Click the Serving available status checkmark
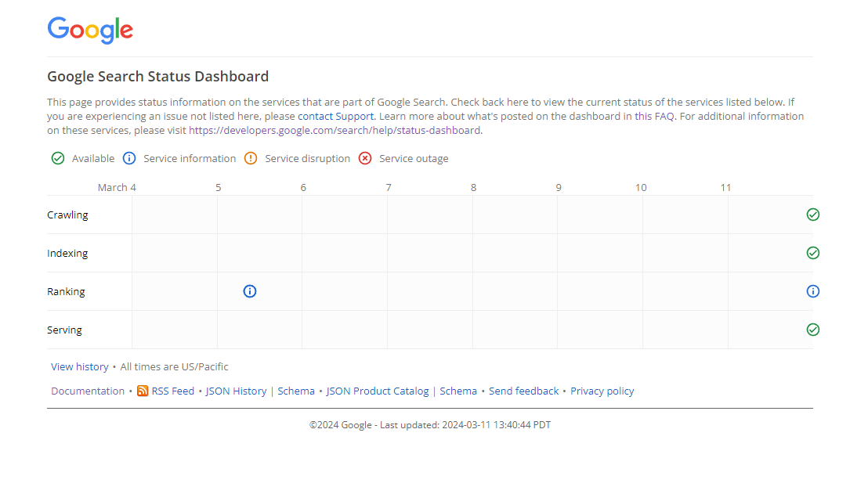Screen dimensions: 868x494 [812, 330]
